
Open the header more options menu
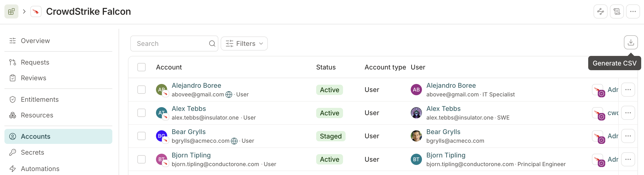[633, 11]
